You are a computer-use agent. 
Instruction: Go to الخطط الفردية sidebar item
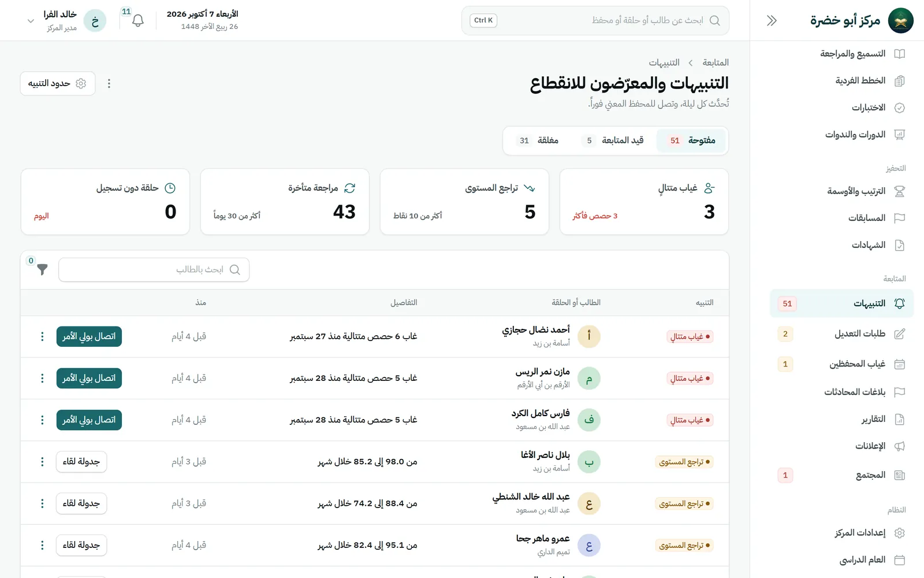click(x=842, y=80)
